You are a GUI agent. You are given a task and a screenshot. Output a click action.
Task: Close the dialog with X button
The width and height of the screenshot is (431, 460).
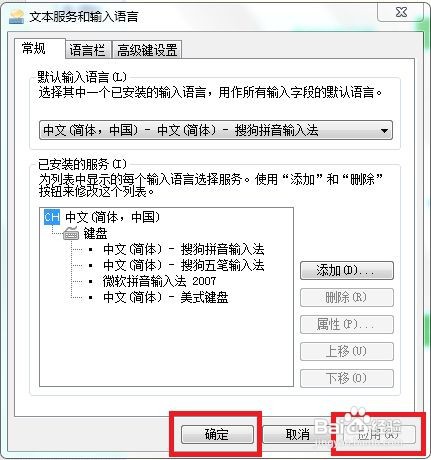pyautogui.click(x=401, y=12)
